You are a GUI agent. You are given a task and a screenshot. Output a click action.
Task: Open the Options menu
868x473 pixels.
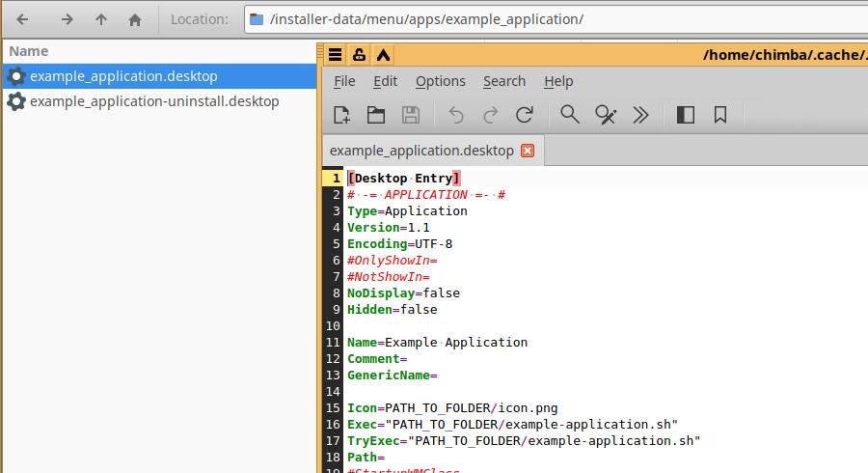pyautogui.click(x=440, y=81)
